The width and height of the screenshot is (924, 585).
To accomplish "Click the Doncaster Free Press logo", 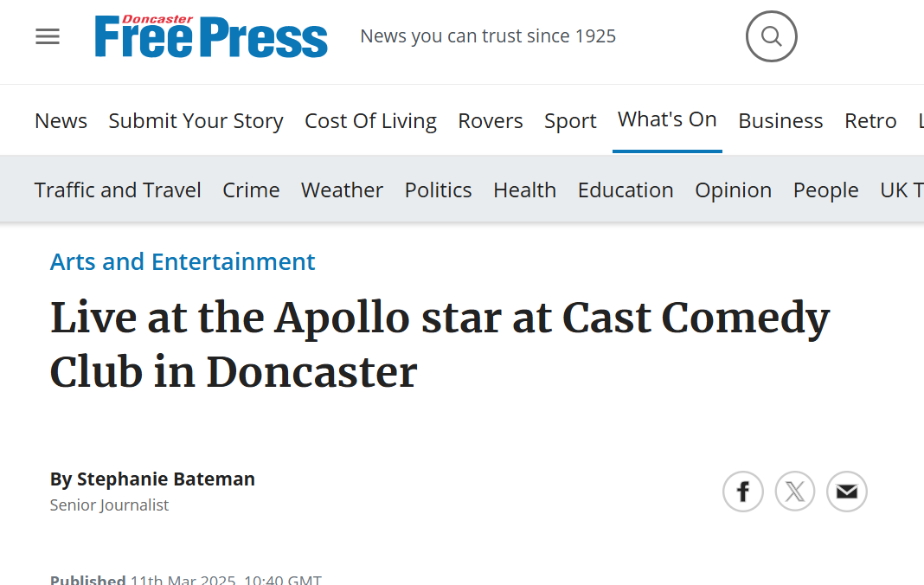I will tap(211, 37).
